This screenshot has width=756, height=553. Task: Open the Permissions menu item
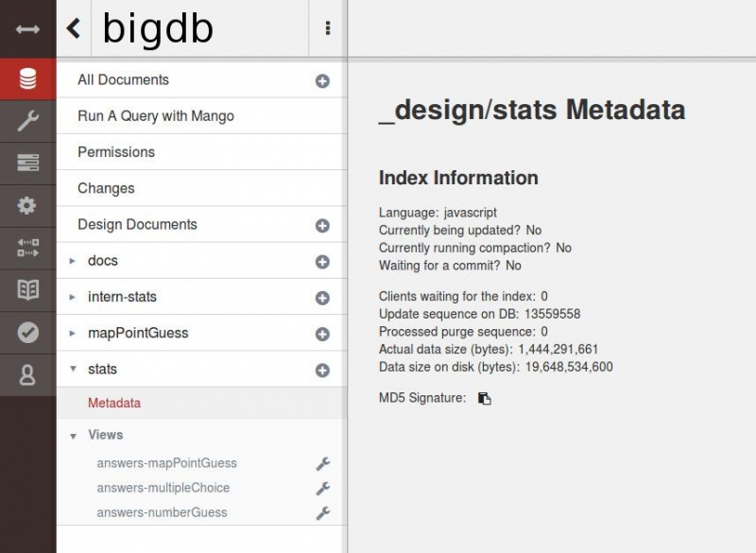point(116,152)
